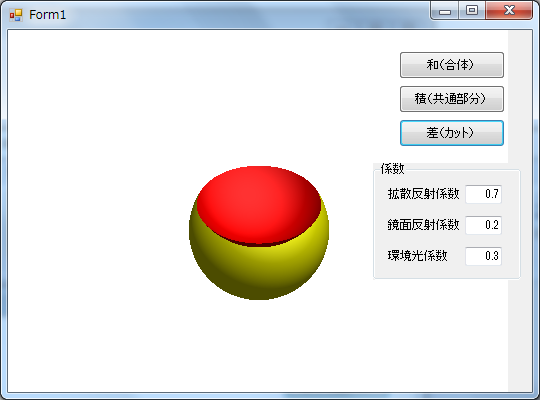The width and height of the screenshot is (540, 400).
Task: Maximize the Form1 window
Action: tap(472, 11)
